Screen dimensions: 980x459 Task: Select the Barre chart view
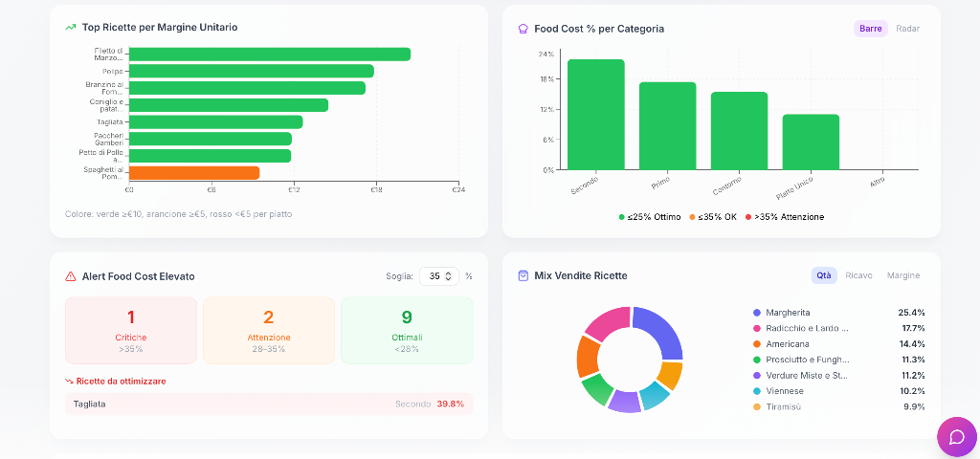871,29
